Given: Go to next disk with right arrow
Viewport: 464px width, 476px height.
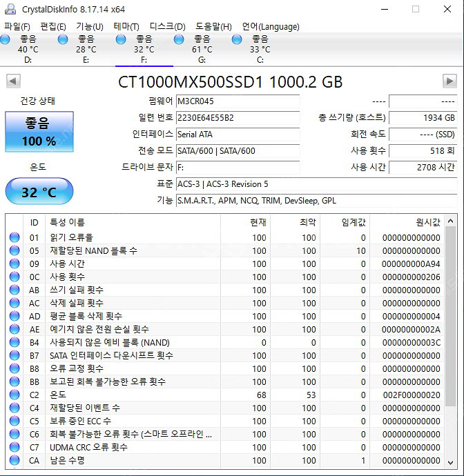Looking at the screenshot, I should (x=449, y=81).
